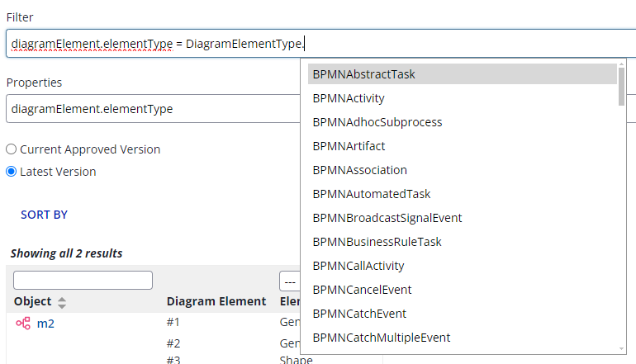Choose BPMNActivity from the suggestion list
Viewport: 636px width, 364px height.
[348, 98]
